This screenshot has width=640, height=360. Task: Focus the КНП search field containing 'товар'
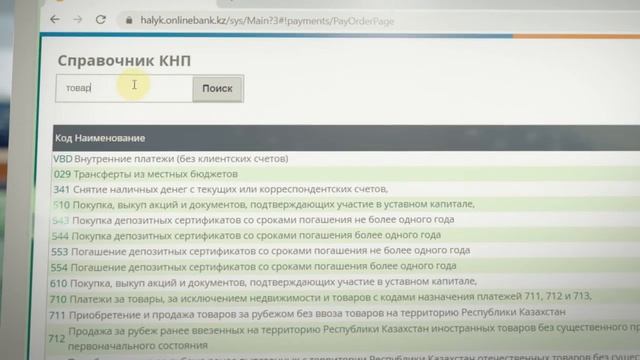tap(124, 88)
